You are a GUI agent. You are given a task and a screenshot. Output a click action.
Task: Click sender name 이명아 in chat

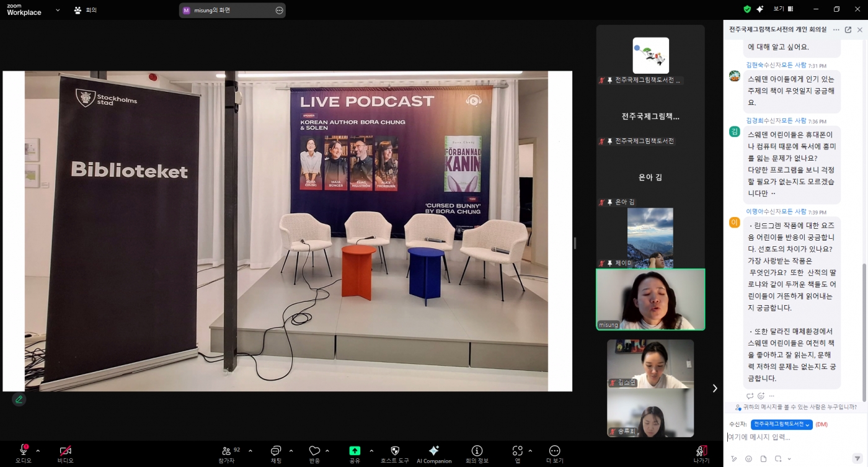(755, 212)
